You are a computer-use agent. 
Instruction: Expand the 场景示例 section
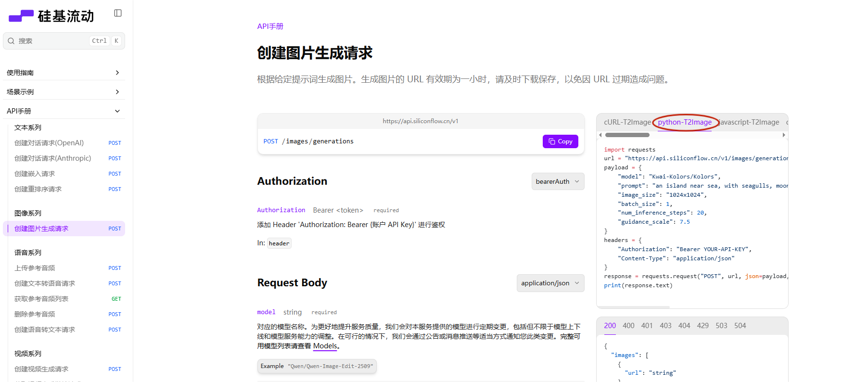point(64,92)
